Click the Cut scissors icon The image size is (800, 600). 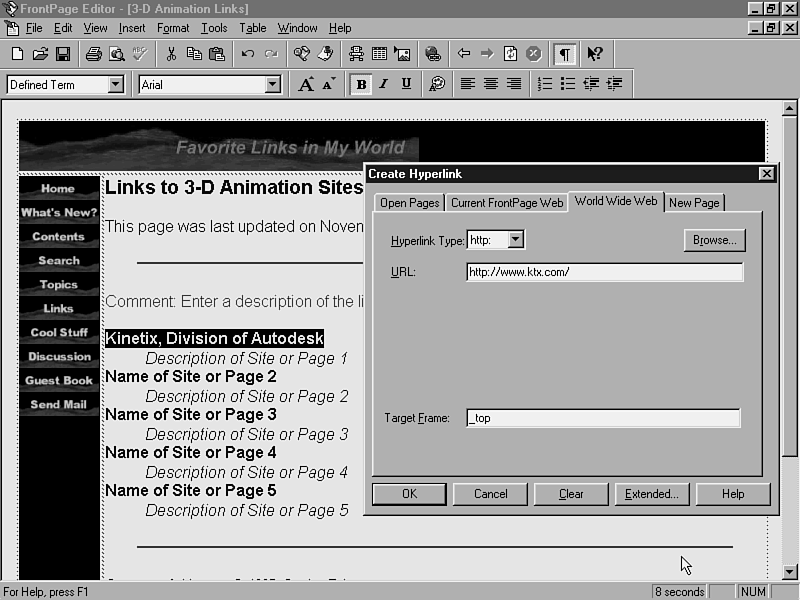(171, 54)
